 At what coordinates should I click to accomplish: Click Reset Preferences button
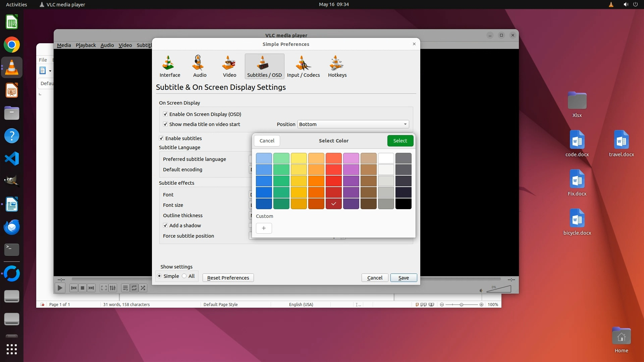click(228, 278)
